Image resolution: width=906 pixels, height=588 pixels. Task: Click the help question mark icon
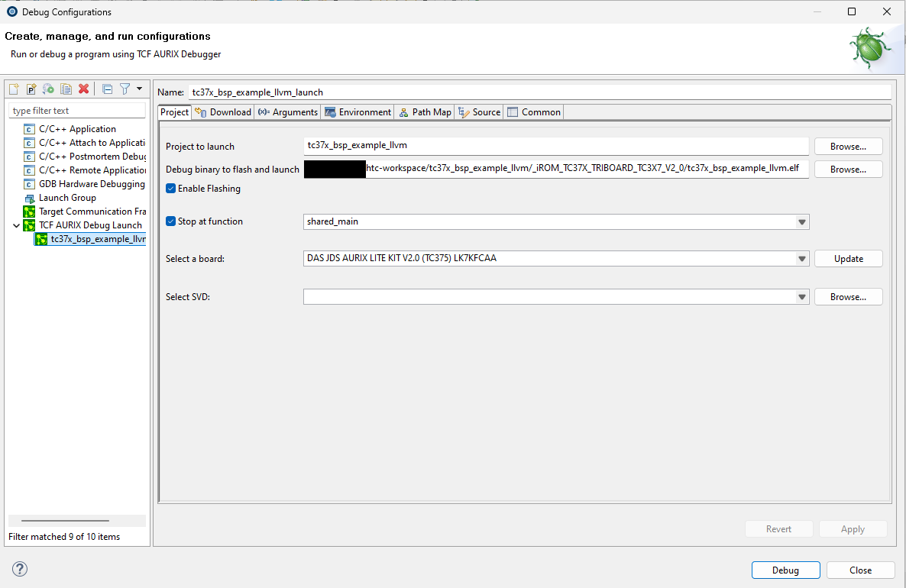coord(19,569)
